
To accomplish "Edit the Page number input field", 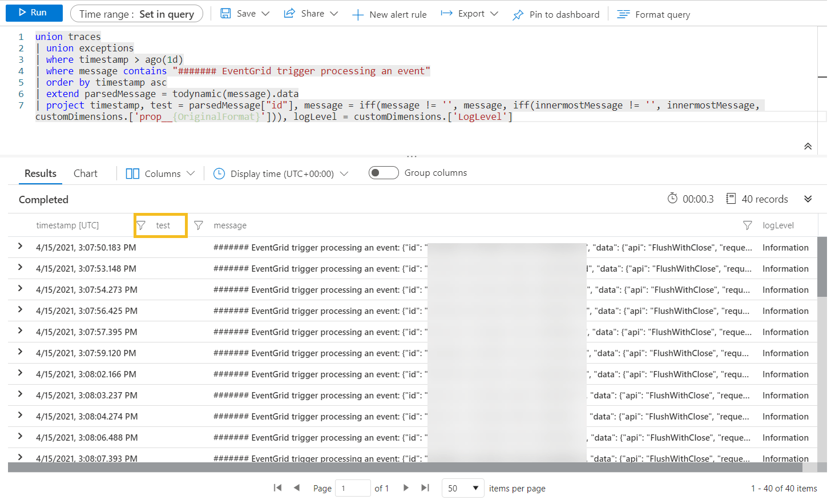I will pyautogui.click(x=352, y=488).
